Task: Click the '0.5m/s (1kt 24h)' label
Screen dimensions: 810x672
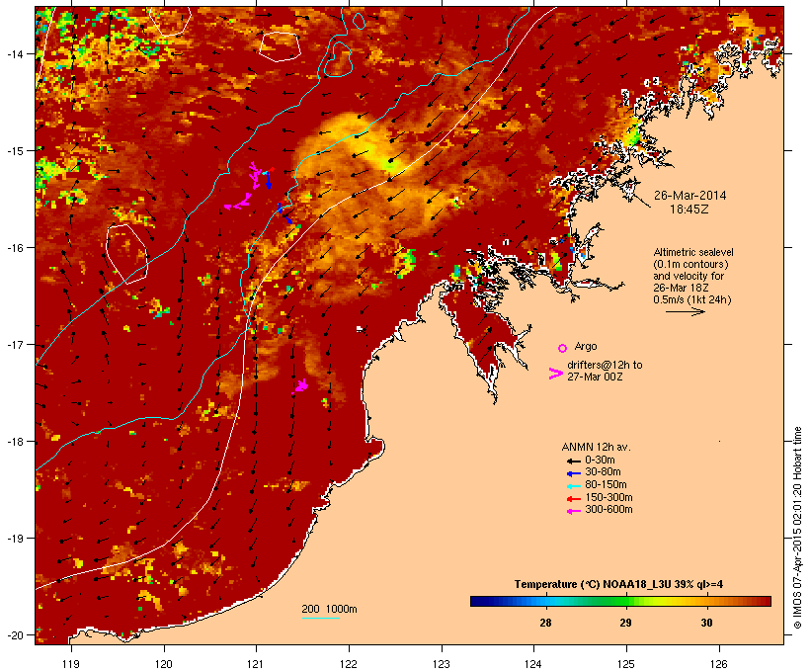Action: [692, 299]
